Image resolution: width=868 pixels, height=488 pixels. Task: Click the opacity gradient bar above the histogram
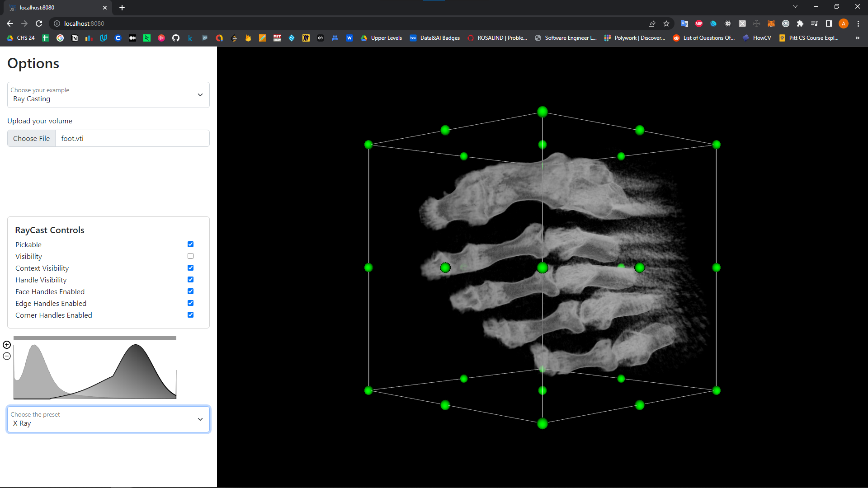tap(95, 338)
